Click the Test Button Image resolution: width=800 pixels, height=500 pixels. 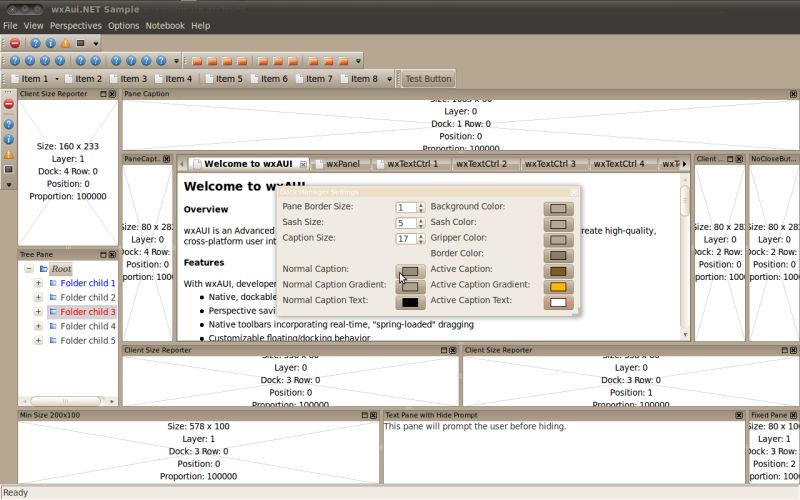click(x=429, y=79)
